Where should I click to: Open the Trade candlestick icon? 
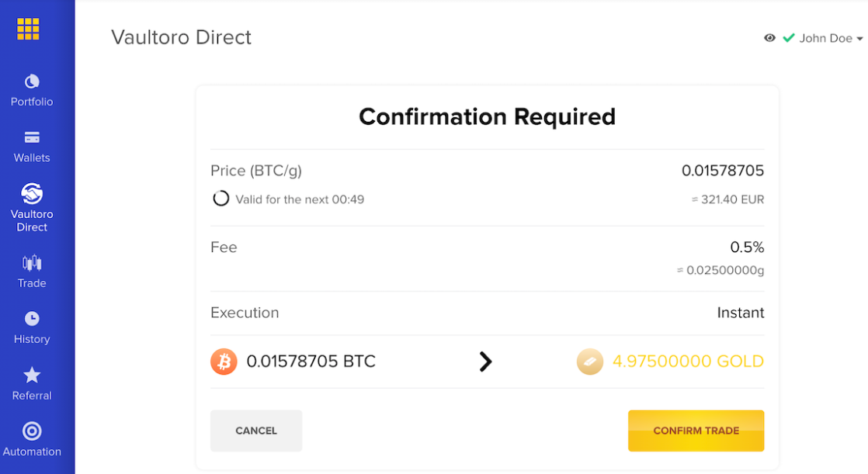click(32, 263)
